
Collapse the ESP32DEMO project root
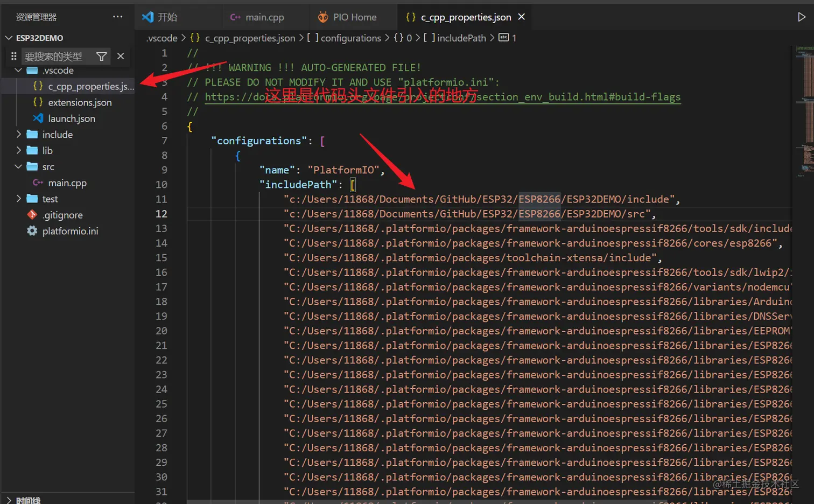tap(9, 38)
